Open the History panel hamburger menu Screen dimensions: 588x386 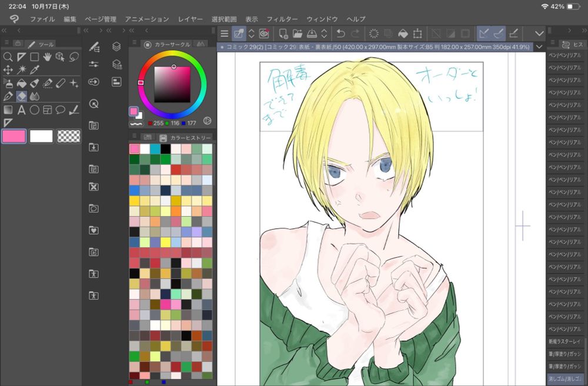point(552,43)
